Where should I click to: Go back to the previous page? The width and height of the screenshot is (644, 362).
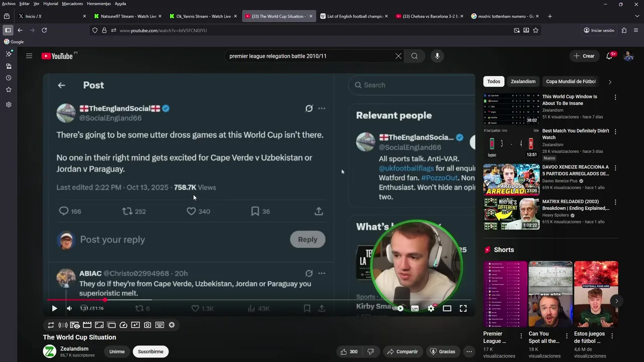pyautogui.click(x=20, y=30)
